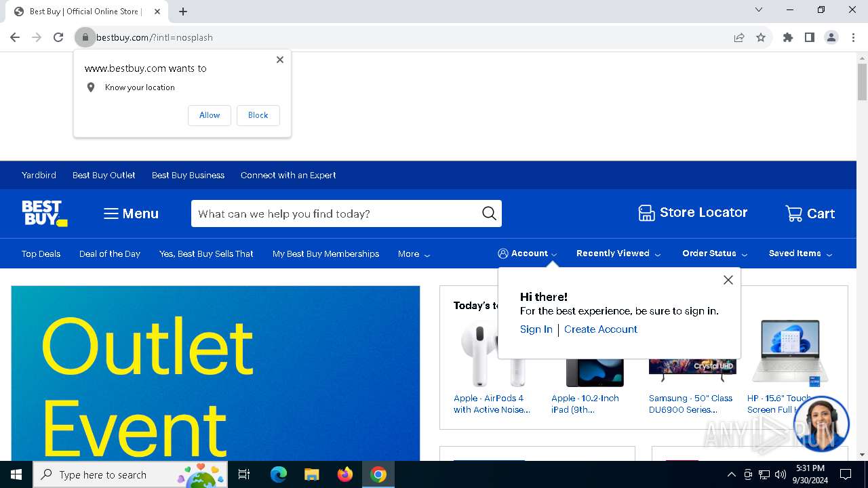Dismiss the location permission popup
This screenshot has width=868, height=488.
280,60
